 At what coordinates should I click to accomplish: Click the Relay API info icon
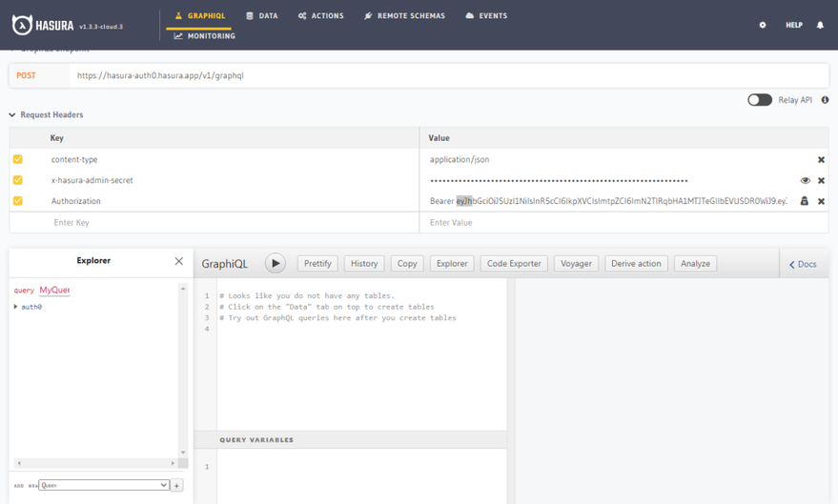click(x=826, y=100)
